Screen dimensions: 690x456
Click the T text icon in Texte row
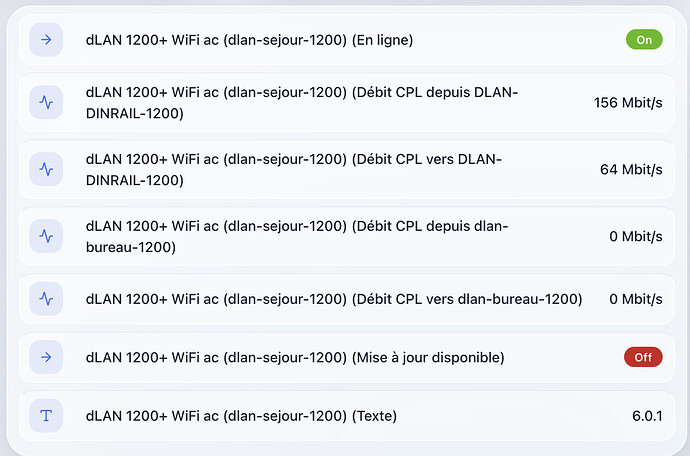click(x=46, y=416)
